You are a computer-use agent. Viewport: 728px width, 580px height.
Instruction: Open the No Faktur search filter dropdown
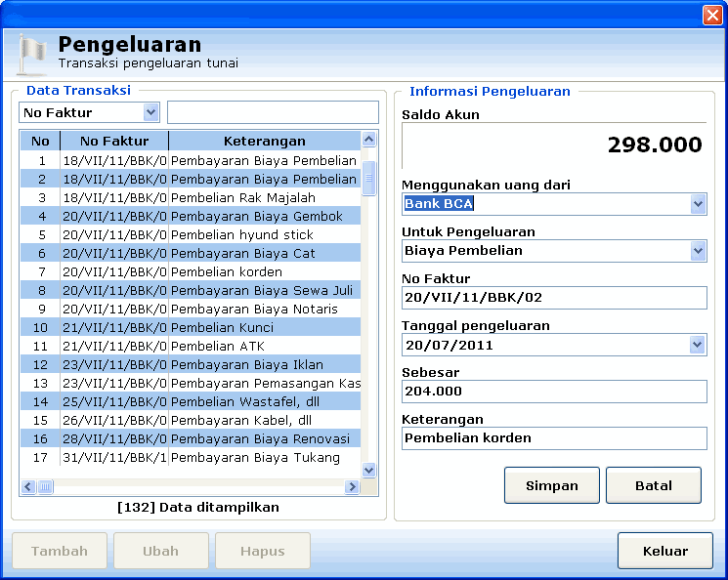pos(150,112)
